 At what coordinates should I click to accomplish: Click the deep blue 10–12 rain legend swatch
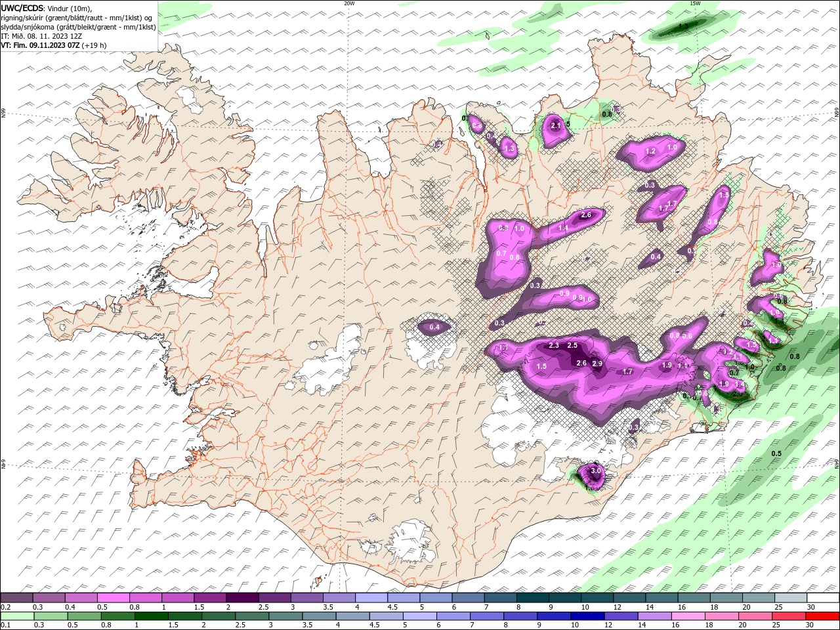pyautogui.click(x=588, y=616)
